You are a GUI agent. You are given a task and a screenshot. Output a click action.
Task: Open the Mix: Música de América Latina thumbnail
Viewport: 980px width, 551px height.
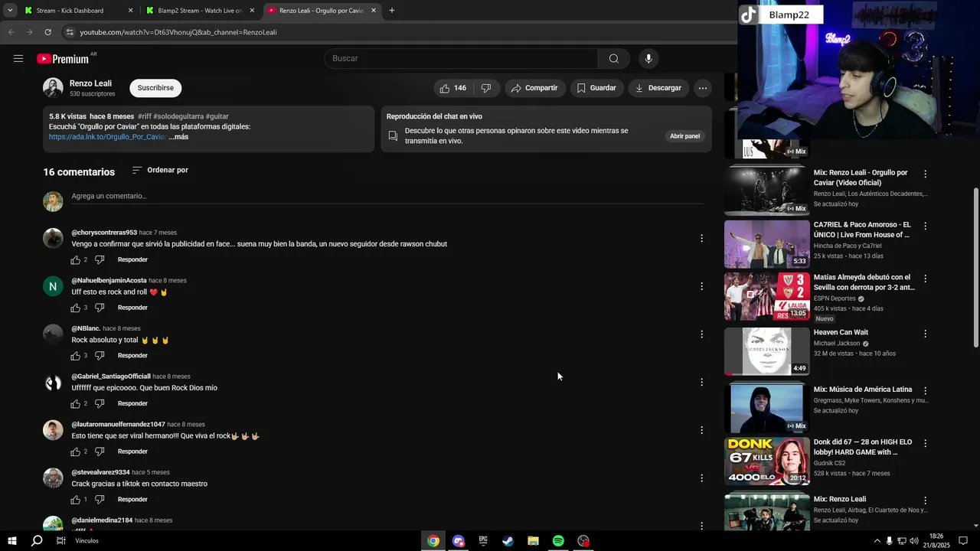pyautogui.click(x=766, y=409)
